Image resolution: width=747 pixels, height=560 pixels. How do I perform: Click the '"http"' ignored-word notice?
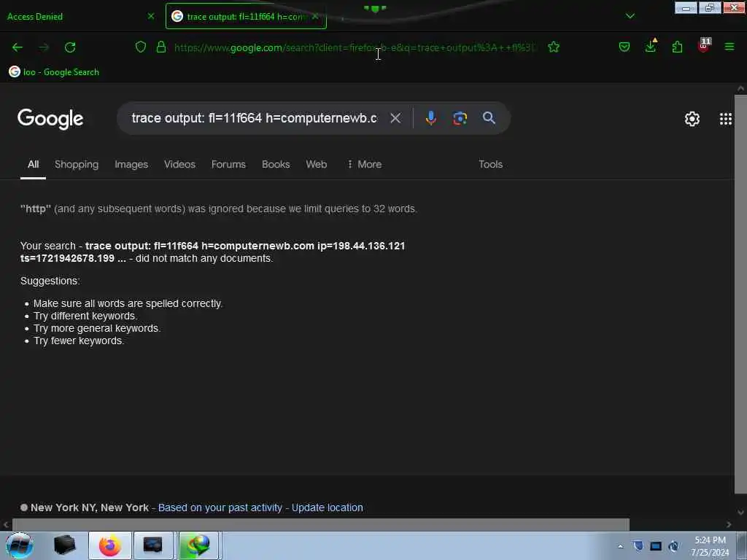(219, 209)
